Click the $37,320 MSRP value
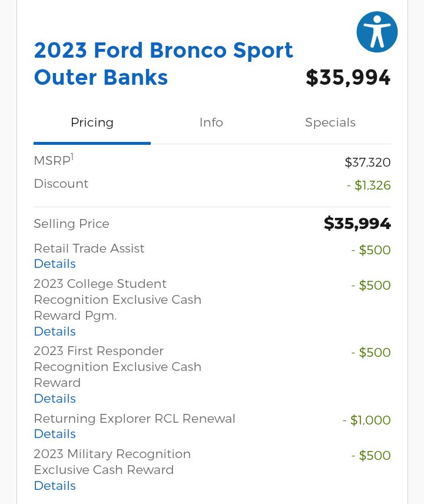 [x=367, y=163]
